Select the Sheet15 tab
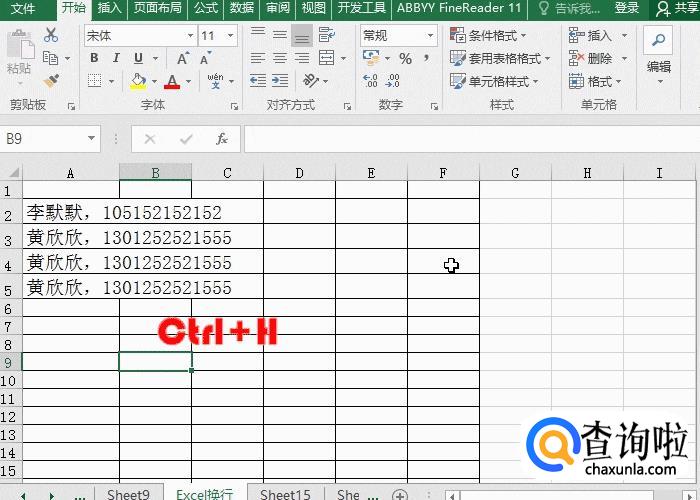The height and width of the screenshot is (500, 700). point(285,494)
